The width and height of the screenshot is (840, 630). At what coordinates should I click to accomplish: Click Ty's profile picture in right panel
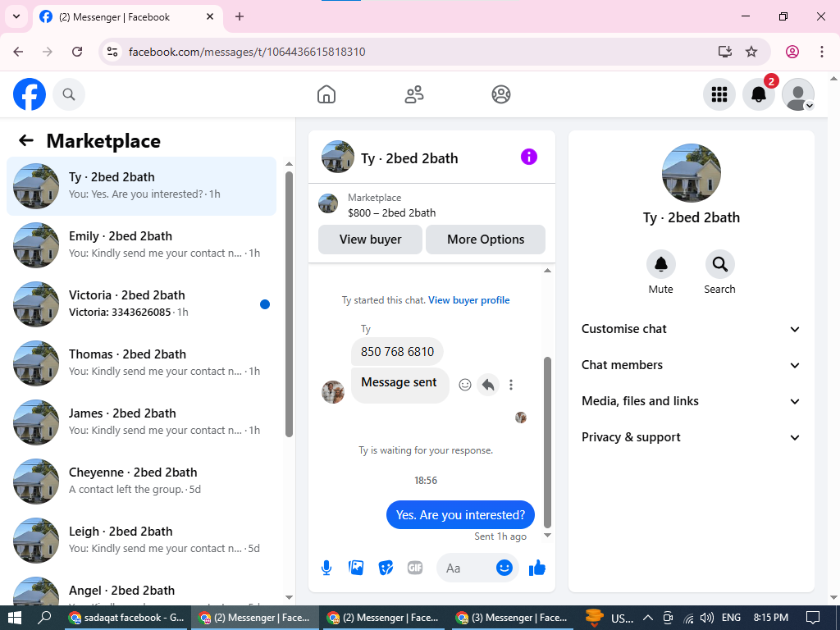coord(691,173)
